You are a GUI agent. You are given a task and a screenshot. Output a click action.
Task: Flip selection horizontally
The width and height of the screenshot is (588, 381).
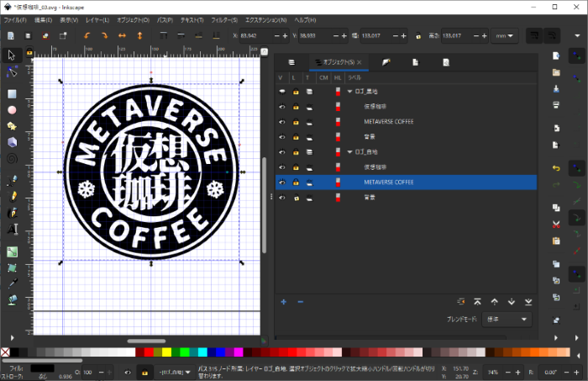tap(123, 35)
